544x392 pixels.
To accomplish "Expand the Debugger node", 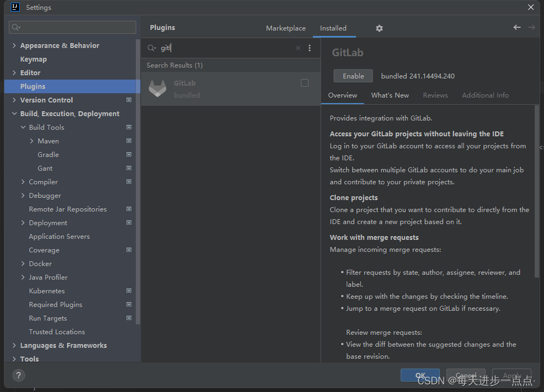I will coord(23,195).
